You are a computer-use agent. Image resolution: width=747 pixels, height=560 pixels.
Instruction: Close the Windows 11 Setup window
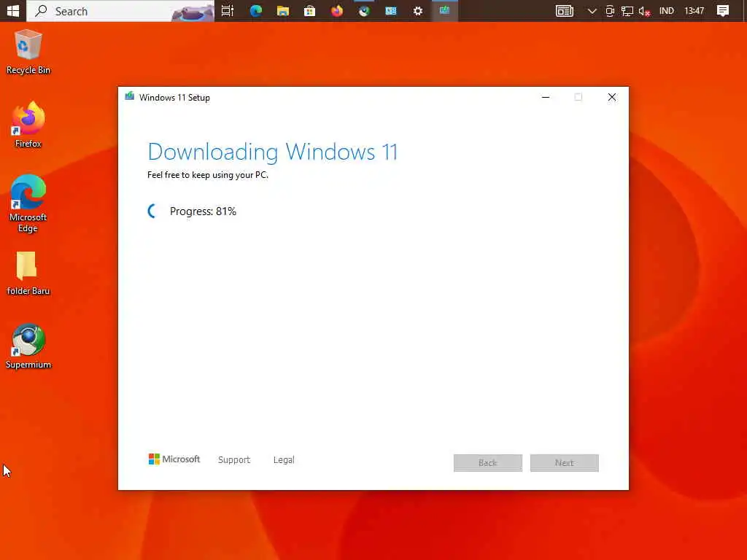pos(612,97)
